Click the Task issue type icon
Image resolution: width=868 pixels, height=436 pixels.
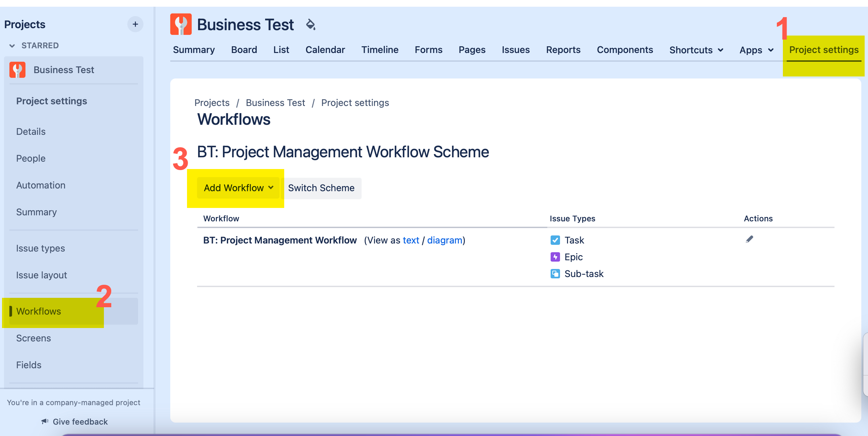pos(555,240)
